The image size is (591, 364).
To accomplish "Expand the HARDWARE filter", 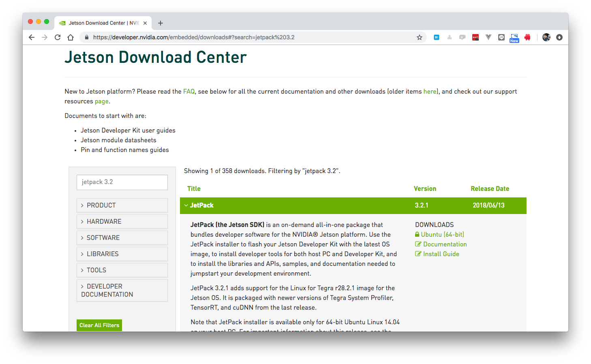I will pyautogui.click(x=122, y=221).
